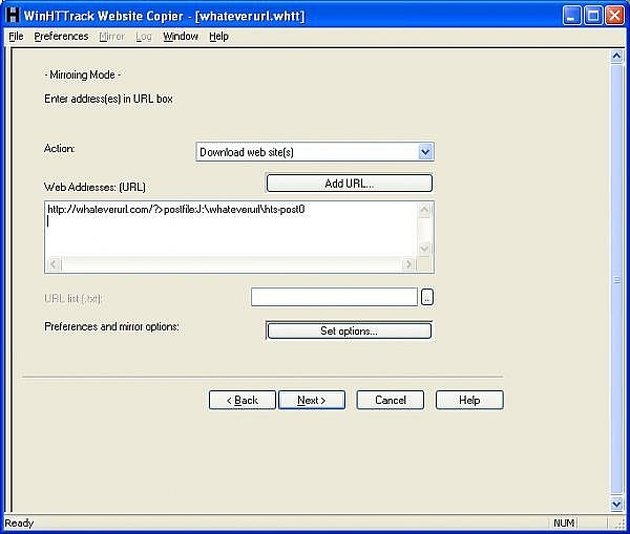This screenshot has width=630, height=534.
Task: Maximize the WinHTTrack window
Action: (593, 16)
